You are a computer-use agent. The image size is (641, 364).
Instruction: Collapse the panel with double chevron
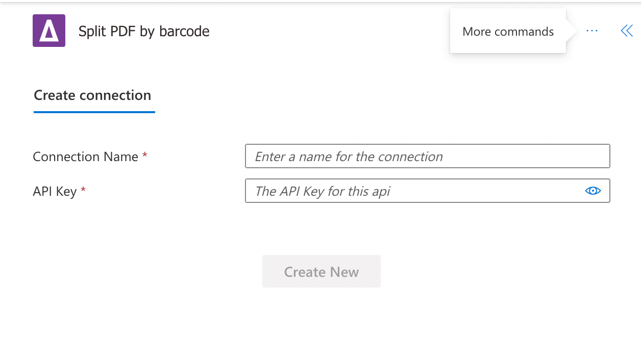626,31
